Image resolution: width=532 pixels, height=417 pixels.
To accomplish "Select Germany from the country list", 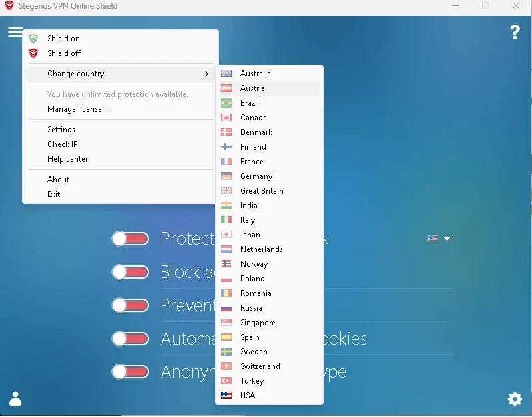I will pyautogui.click(x=256, y=176).
